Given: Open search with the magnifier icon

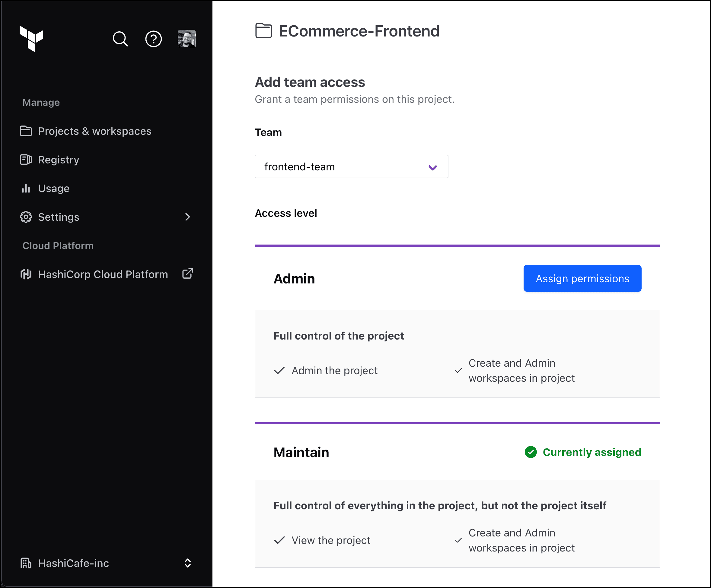Looking at the screenshot, I should coord(120,39).
